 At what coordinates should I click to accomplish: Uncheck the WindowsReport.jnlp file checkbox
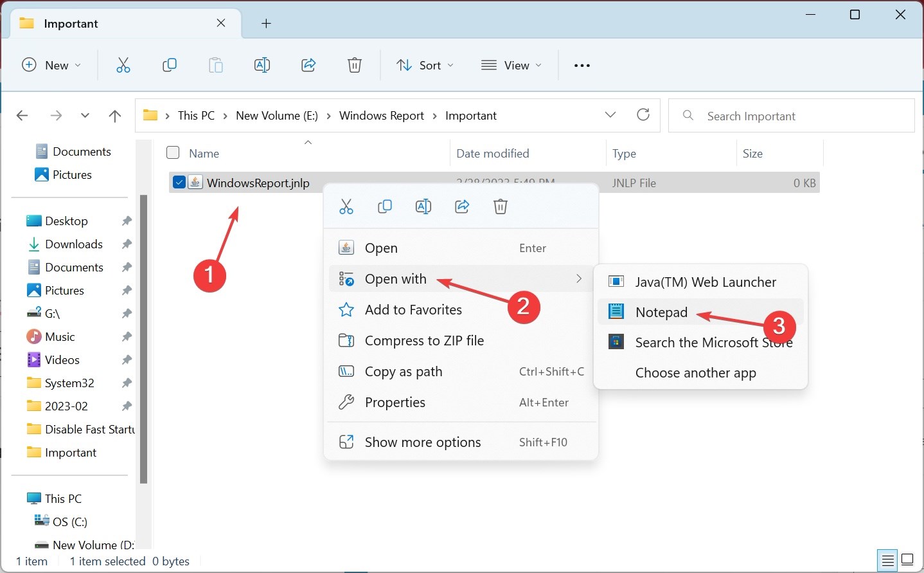tap(179, 183)
